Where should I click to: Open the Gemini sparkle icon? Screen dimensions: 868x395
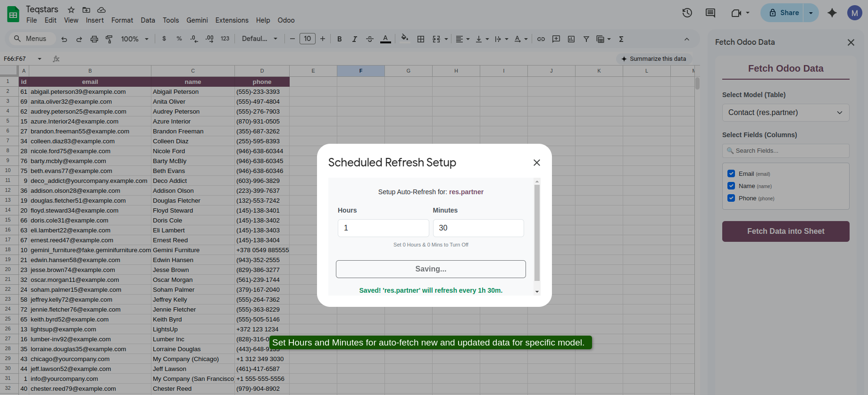[x=832, y=13]
